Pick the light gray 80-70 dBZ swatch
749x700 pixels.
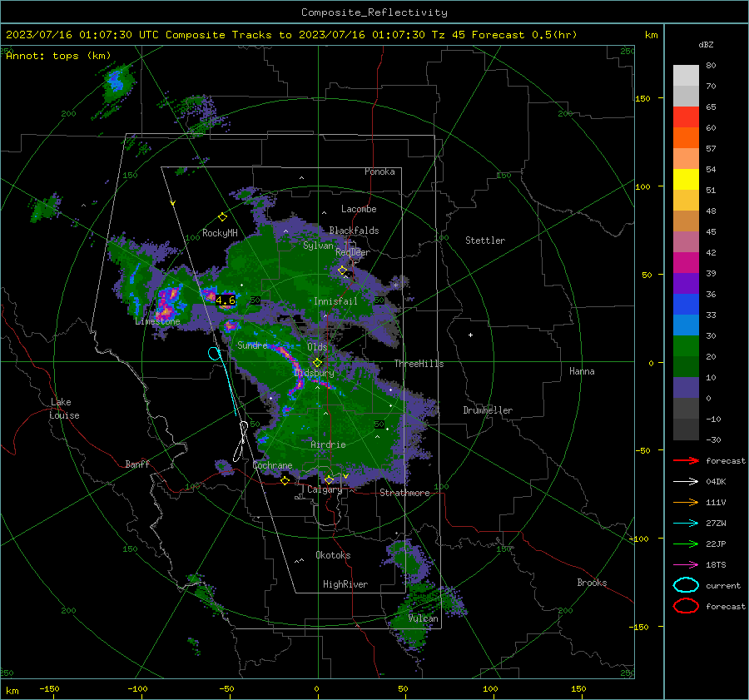[686, 76]
